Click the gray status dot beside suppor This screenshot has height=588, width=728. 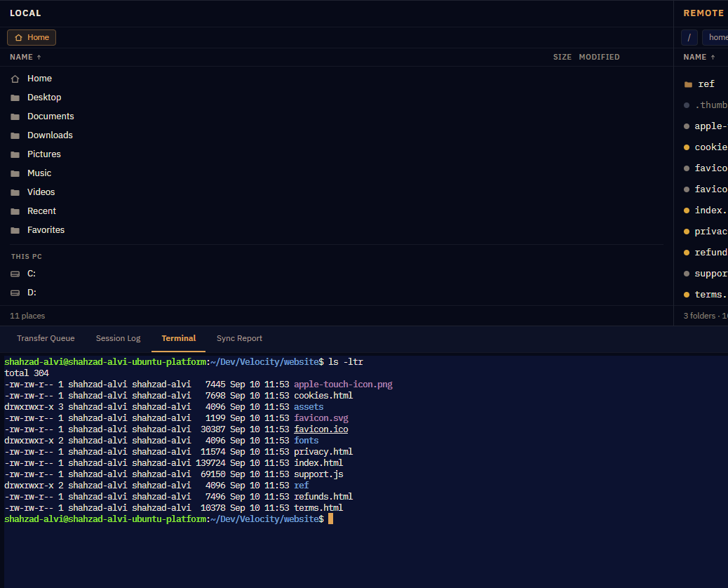pyautogui.click(x=687, y=274)
